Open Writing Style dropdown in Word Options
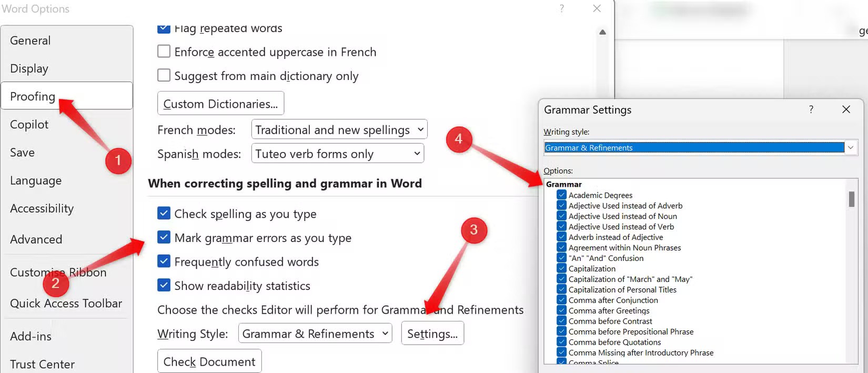The width and height of the screenshot is (868, 373). [315, 334]
